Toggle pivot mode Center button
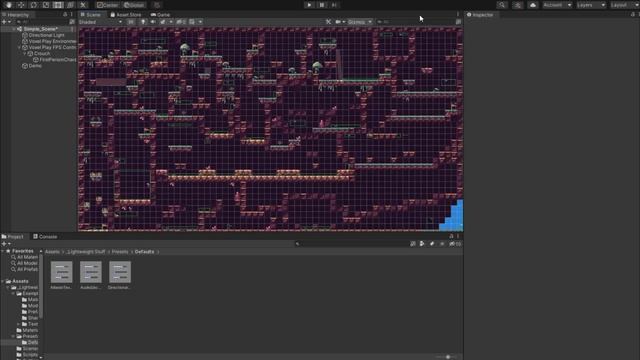 pos(107,5)
